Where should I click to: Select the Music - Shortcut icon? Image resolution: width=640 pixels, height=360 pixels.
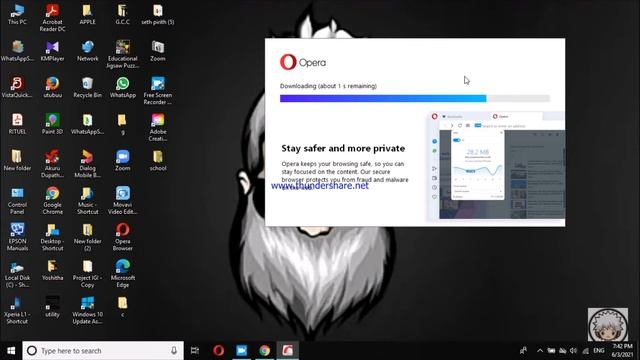tap(87, 200)
